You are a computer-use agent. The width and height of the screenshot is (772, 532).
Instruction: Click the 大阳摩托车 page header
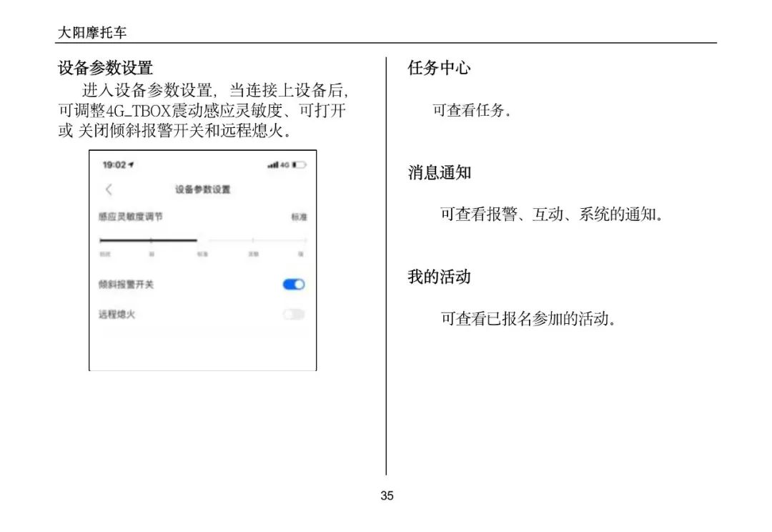pyautogui.click(x=92, y=33)
